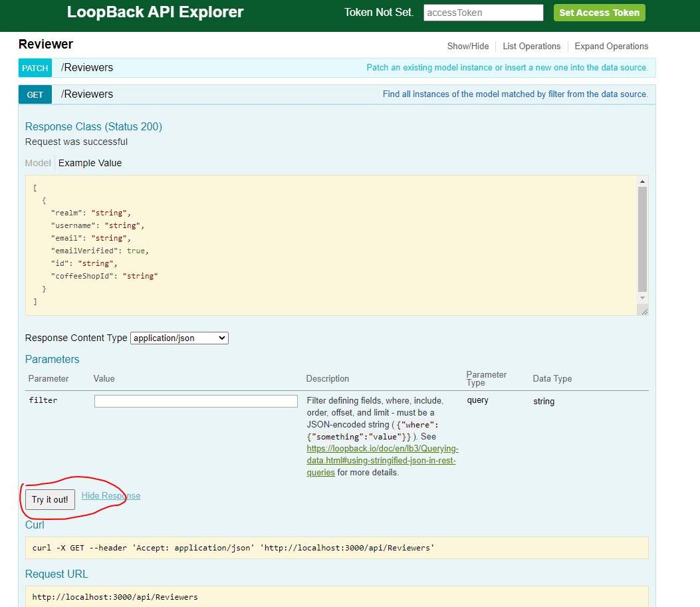Click the Reviewer section heading
Viewport: 700px width, 607px height.
point(45,44)
